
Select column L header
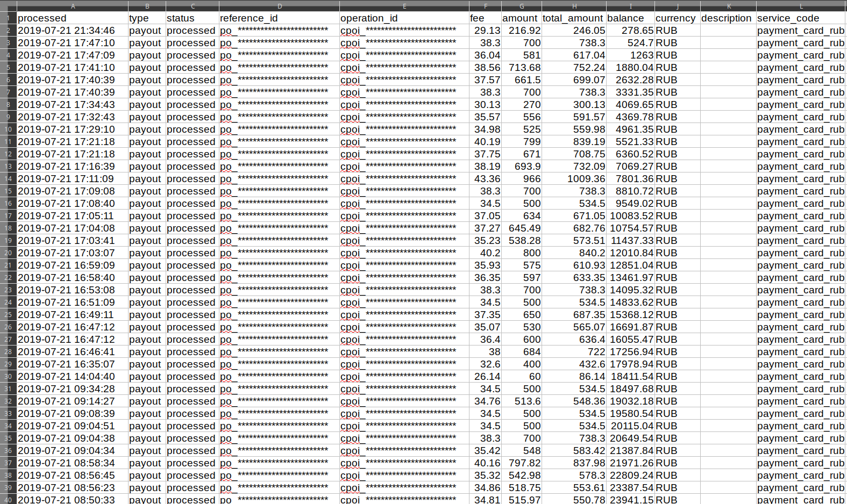point(801,6)
